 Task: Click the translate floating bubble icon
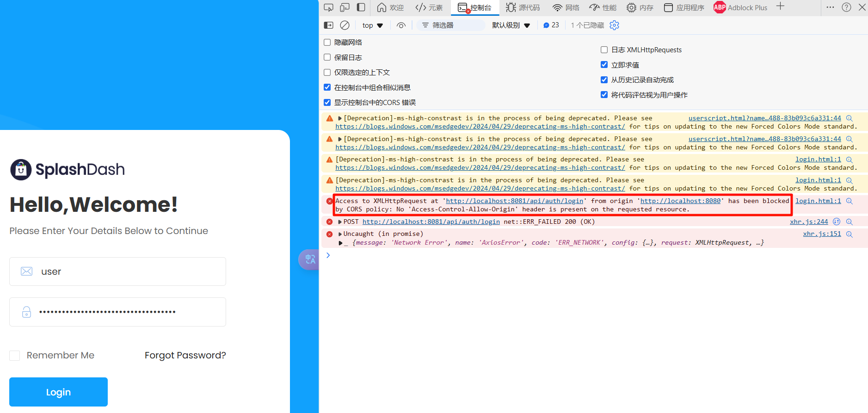(x=309, y=259)
